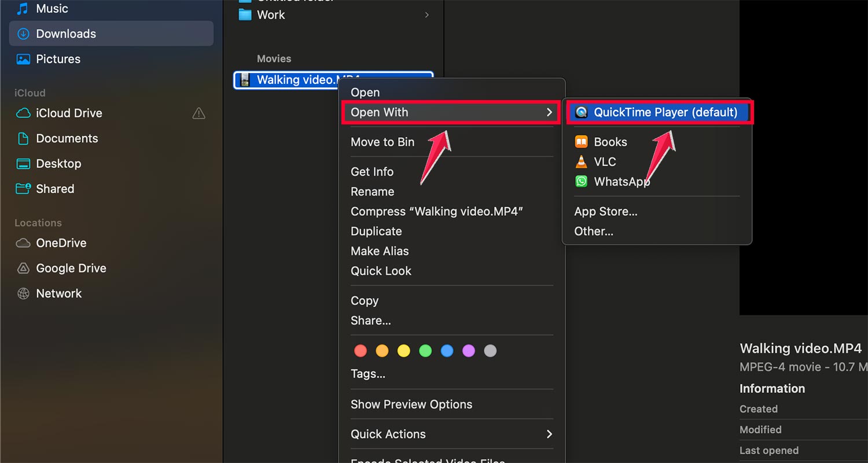Select the Books app icon
Viewport: 868px width, 463px height.
coord(580,141)
